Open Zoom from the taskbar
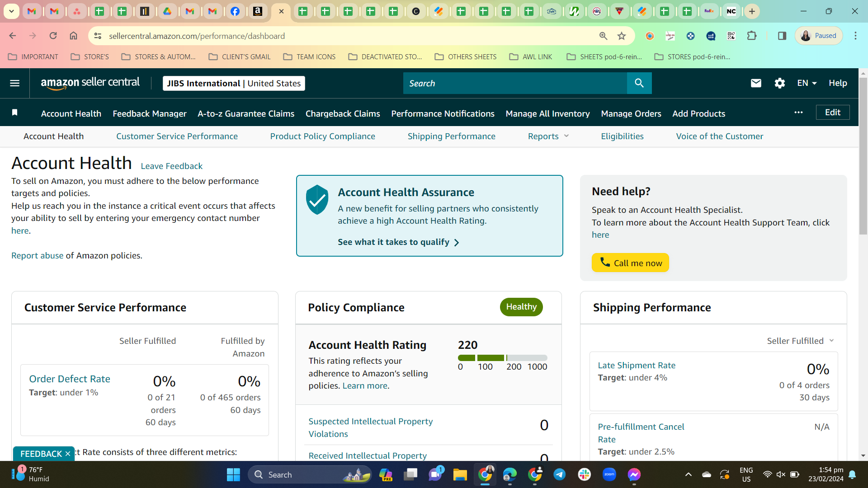868x488 pixels. click(x=609, y=474)
